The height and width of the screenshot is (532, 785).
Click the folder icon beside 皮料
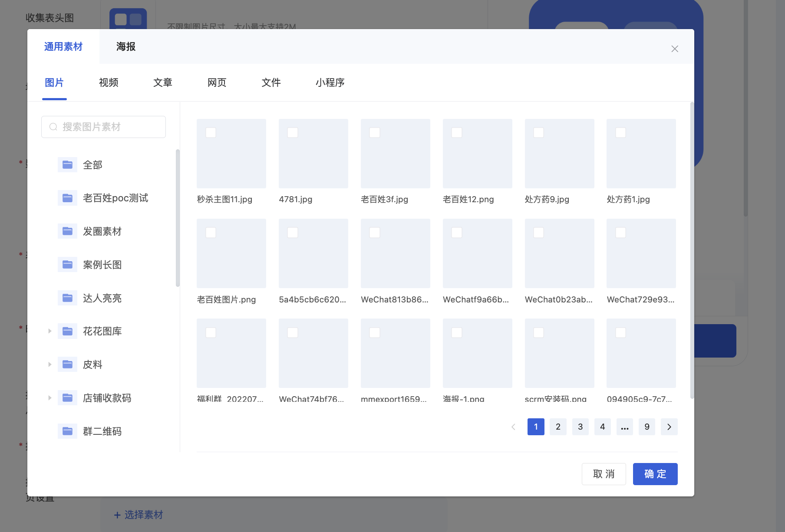[67, 365]
